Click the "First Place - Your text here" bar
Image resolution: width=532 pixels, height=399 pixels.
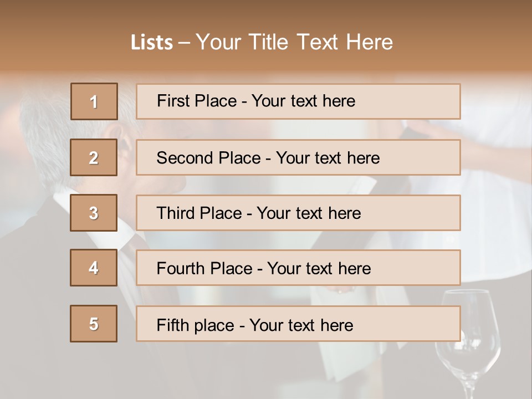tap(298, 101)
